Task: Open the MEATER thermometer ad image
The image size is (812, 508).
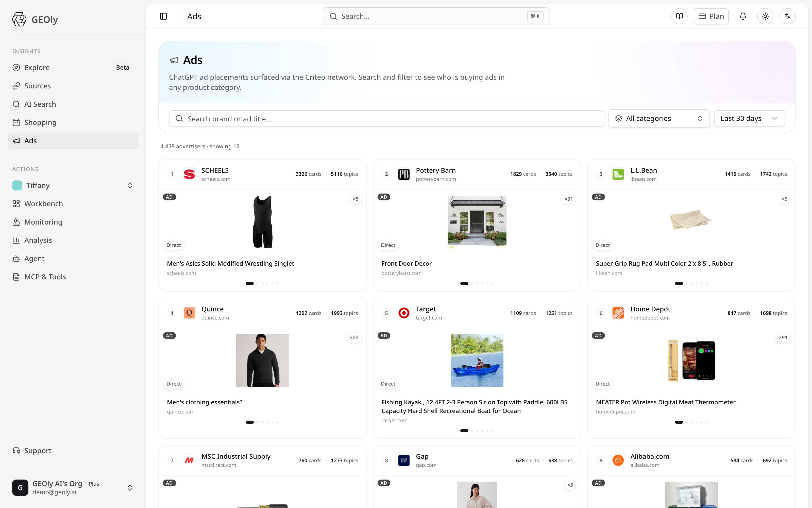Action: click(691, 360)
